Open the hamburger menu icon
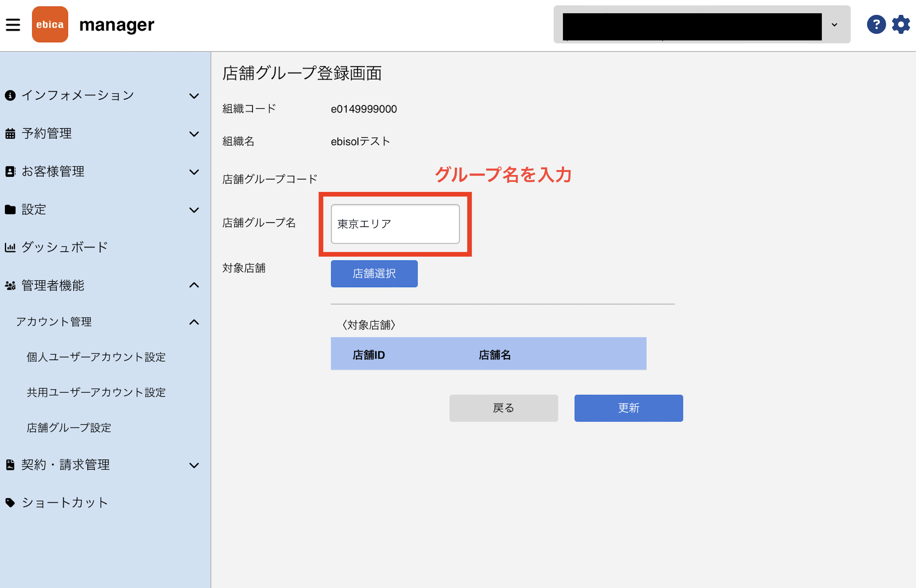 pyautogui.click(x=13, y=25)
